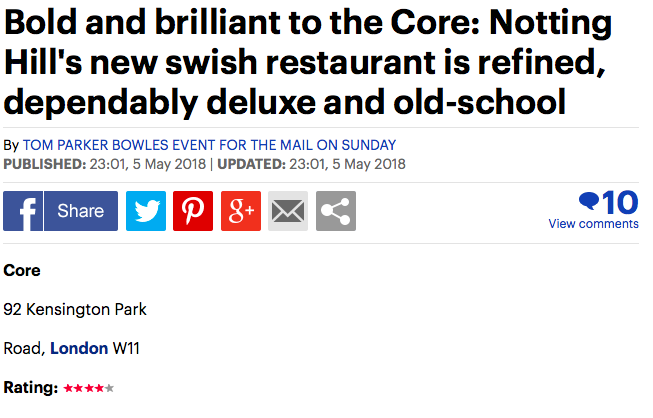This screenshot has height=418, width=653.
Task: Pin the article using the Pinterest icon
Action: [x=193, y=211]
